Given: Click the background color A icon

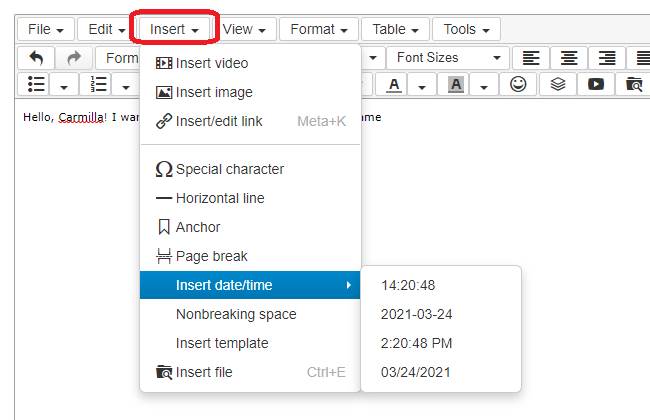Looking at the screenshot, I should [456, 85].
